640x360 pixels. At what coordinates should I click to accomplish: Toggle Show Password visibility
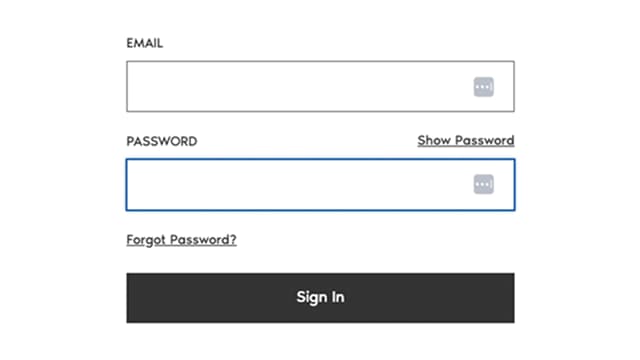tap(466, 140)
